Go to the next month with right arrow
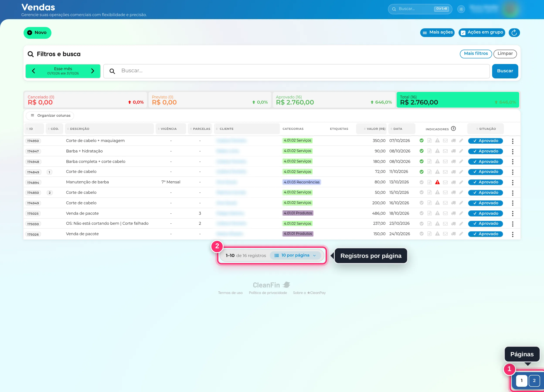This screenshot has width=544, height=392. click(93, 71)
